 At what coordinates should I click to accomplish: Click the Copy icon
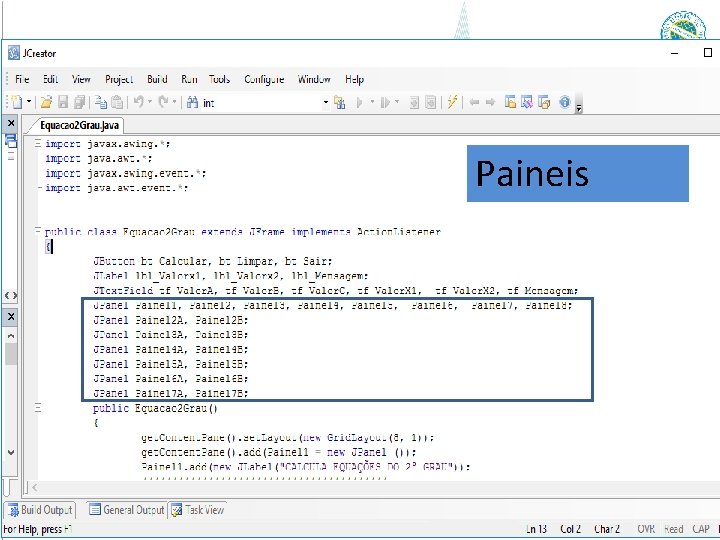click(101, 102)
